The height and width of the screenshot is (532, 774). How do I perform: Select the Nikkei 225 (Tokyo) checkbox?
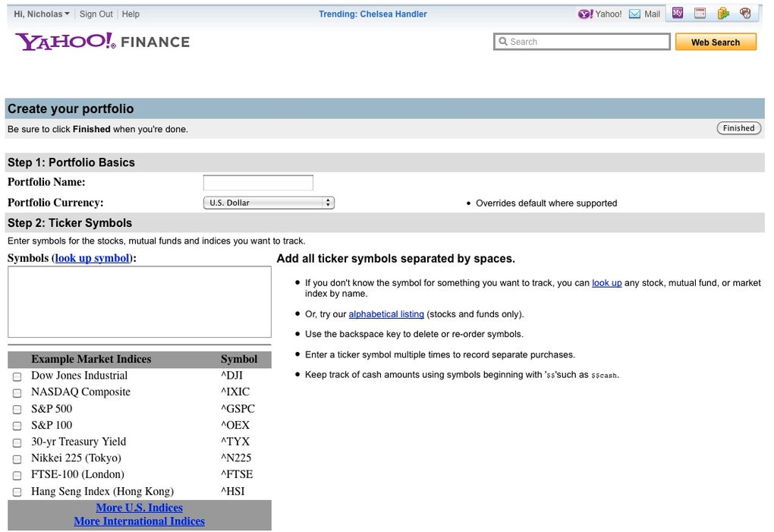(17, 459)
